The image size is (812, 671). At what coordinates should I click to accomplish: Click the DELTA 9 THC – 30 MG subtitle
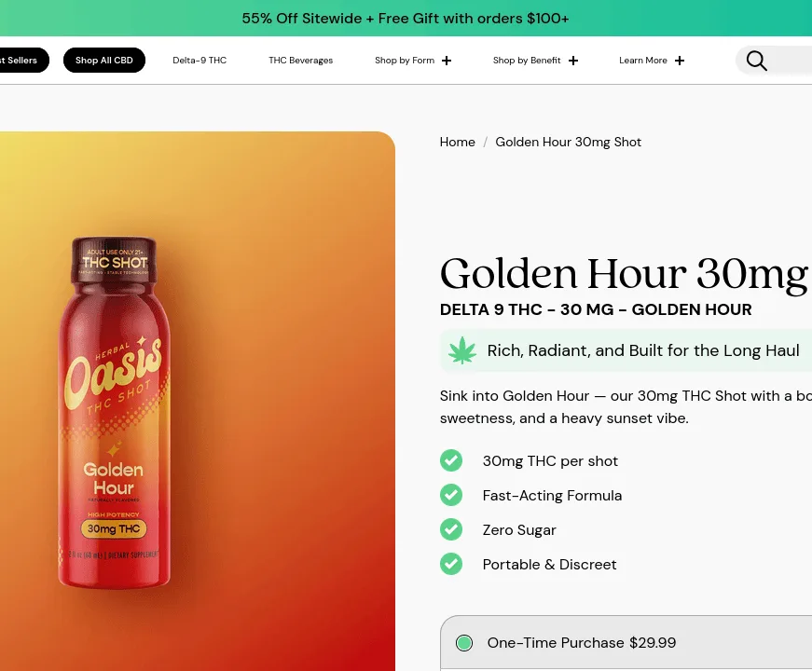596,309
